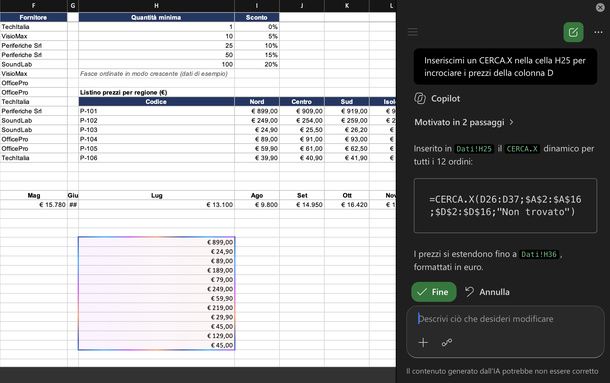
Task: Click the 'Sconto' header cell
Action: click(x=257, y=18)
